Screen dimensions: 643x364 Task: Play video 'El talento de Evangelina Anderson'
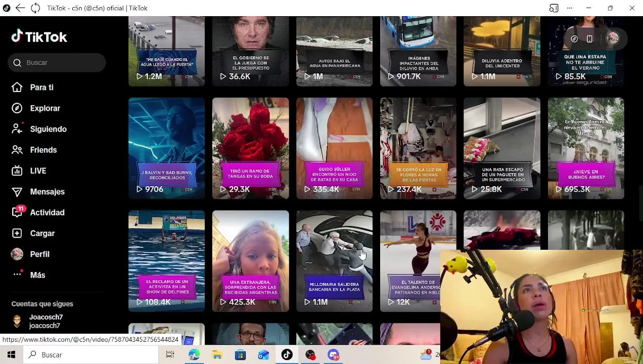point(410,261)
